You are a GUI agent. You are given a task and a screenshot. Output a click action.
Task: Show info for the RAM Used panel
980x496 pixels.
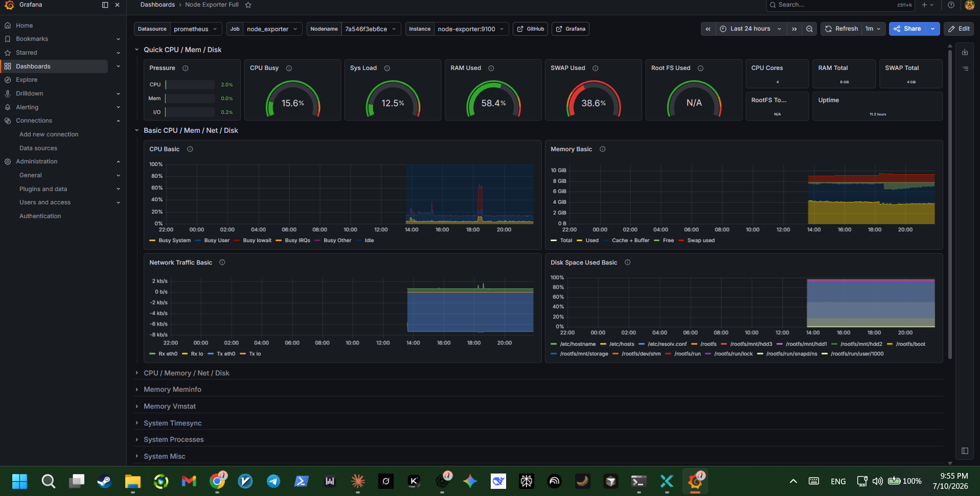[491, 68]
